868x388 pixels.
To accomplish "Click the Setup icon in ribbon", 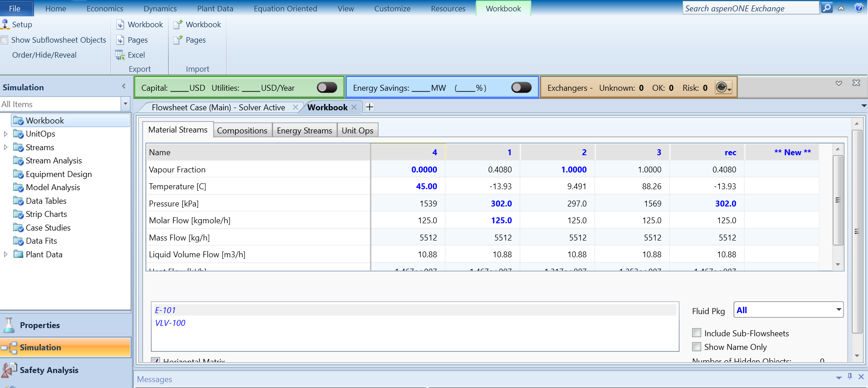I will [x=5, y=24].
